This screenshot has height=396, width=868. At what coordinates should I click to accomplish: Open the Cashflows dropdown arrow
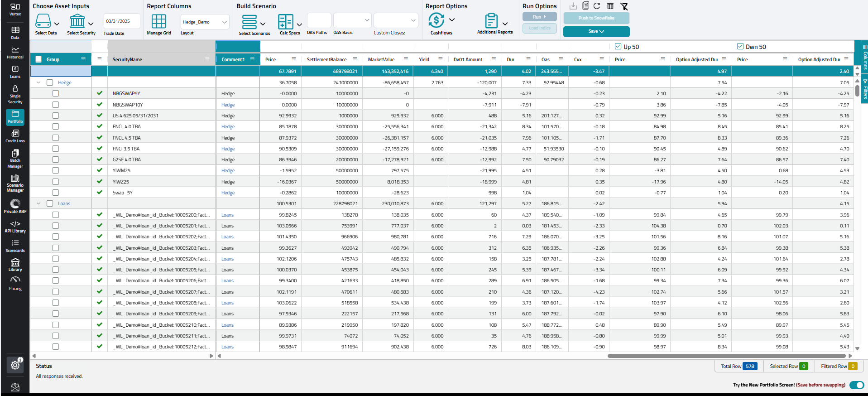[x=452, y=20]
